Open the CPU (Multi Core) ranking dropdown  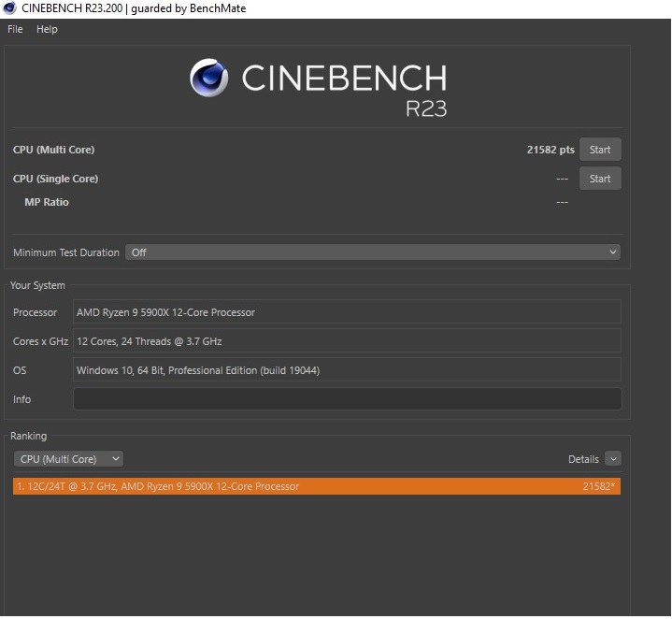(68, 459)
